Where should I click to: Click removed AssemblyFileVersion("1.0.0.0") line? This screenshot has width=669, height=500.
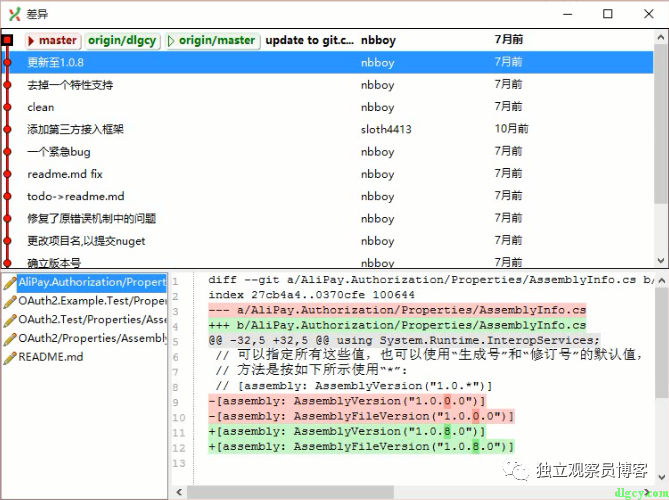pos(361,416)
